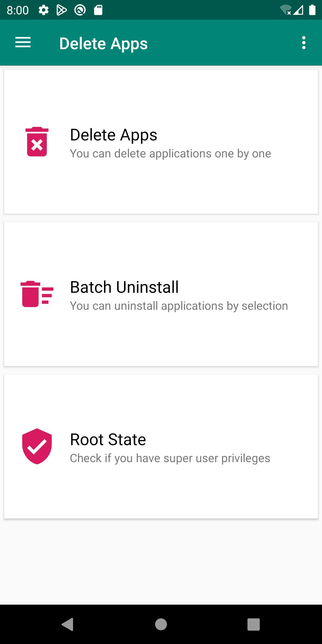Open the three-dot overflow menu
The width and height of the screenshot is (322, 644).
point(304,43)
